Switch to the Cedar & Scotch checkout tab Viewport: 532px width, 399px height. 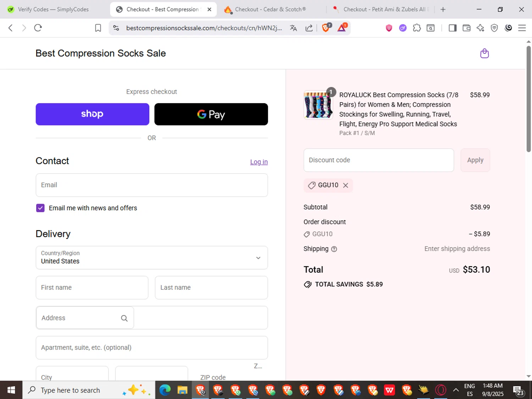point(270,10)
